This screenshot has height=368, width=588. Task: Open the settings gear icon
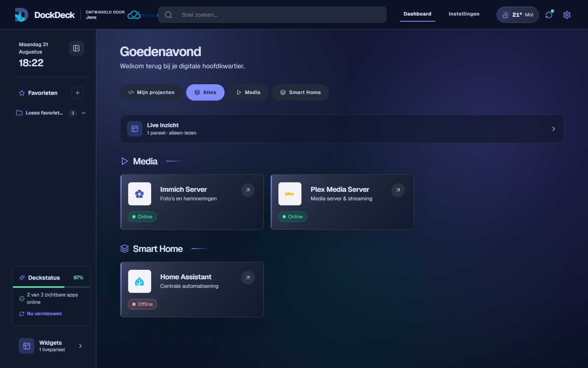567,15
